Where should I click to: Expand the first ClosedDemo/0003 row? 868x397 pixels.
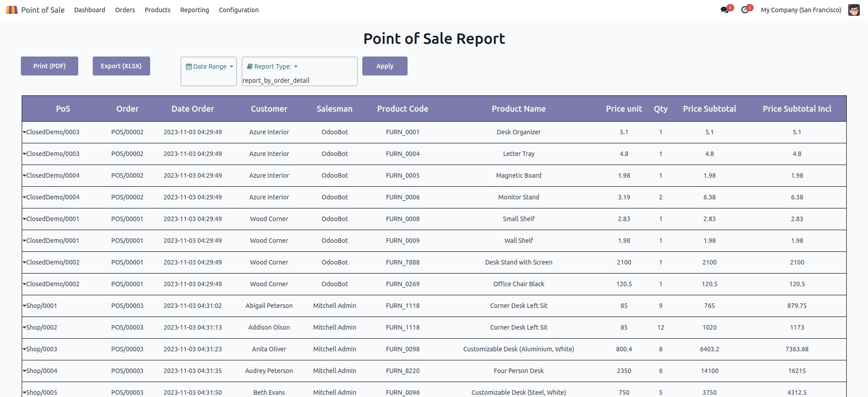(24, 132)
